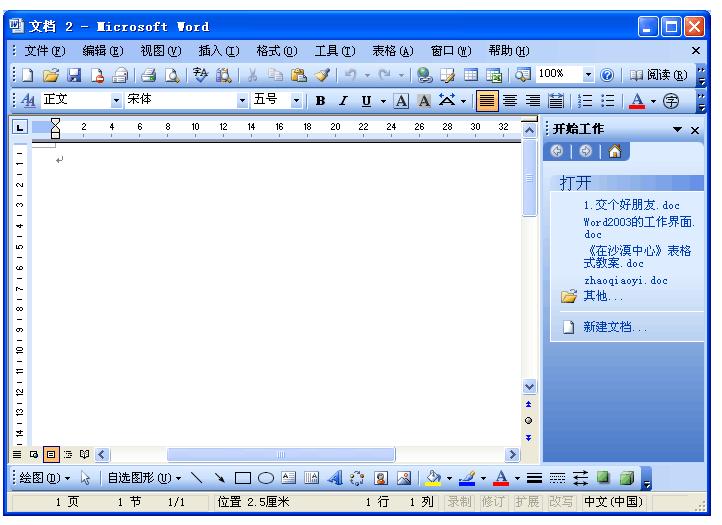The height and width of the screenshot is (525, 722).
Task: Toggle character shading button
Action: [424, 100]
